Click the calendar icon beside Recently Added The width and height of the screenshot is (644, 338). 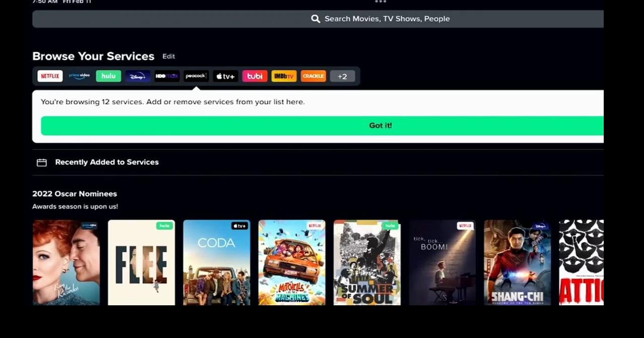pos(42,162)
